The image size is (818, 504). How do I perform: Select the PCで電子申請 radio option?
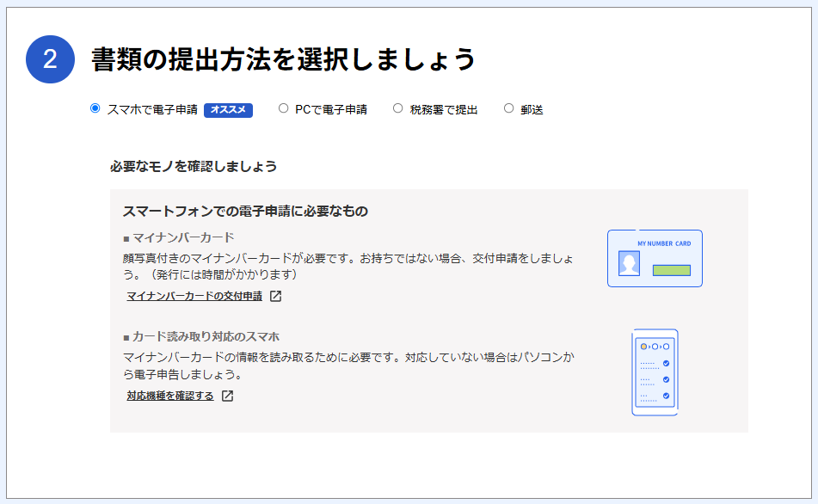click(283, 108)
